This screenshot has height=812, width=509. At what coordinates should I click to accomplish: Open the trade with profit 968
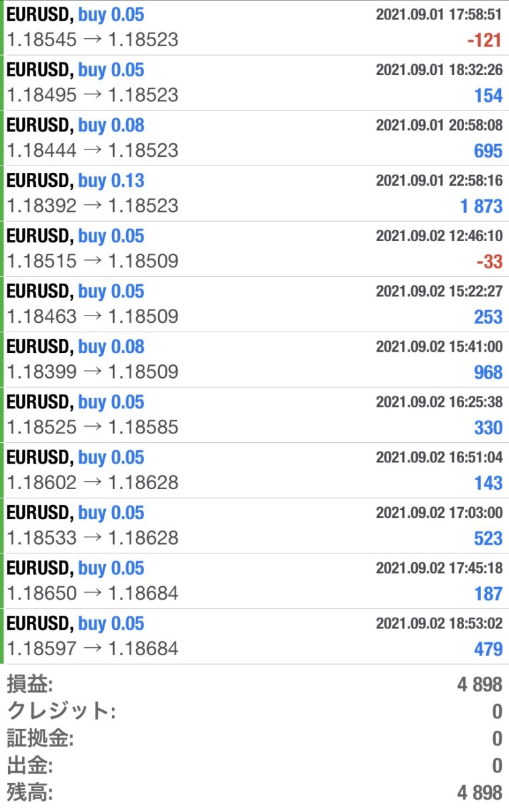tap(254, 360)
